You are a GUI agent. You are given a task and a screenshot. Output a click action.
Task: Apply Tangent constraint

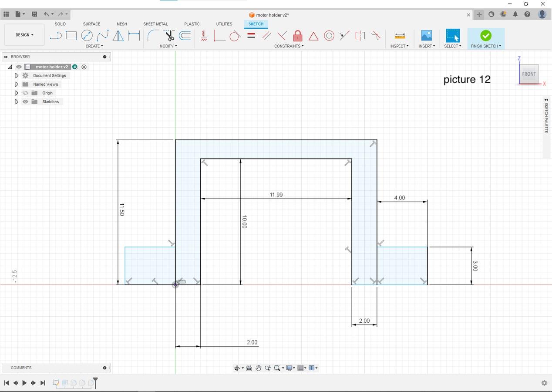[235, 36]
